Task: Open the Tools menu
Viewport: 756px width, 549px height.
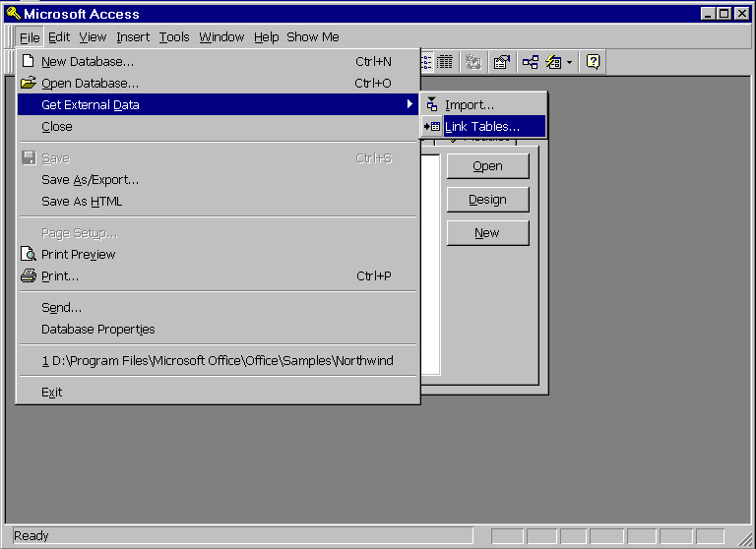Action: coord(174,37)
